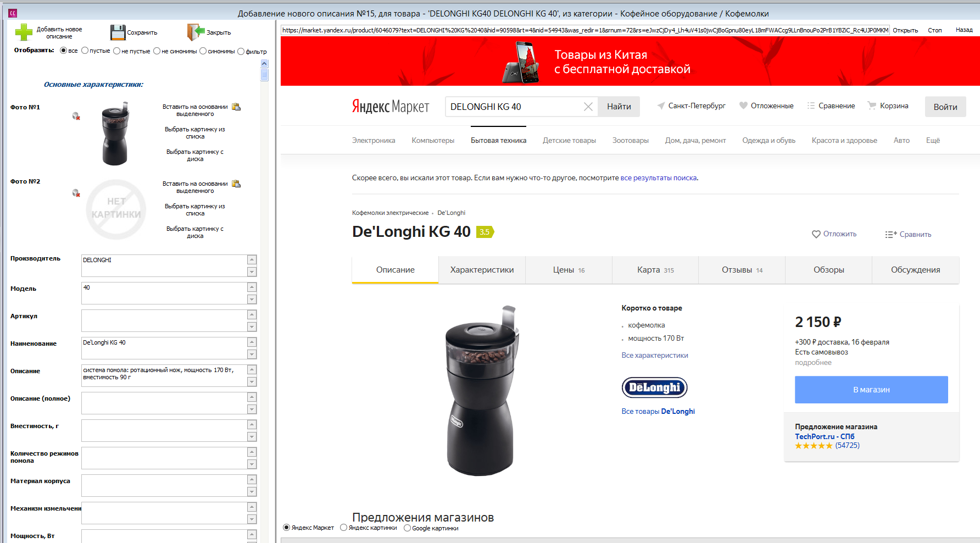Open the Ещё category menu
Image resolution: width=980 pixels, height=543 pixels.
933,141
